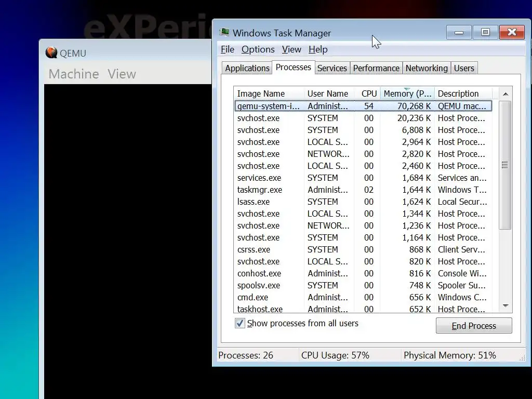Click the Spooler Su... description cell

[461, 285]
